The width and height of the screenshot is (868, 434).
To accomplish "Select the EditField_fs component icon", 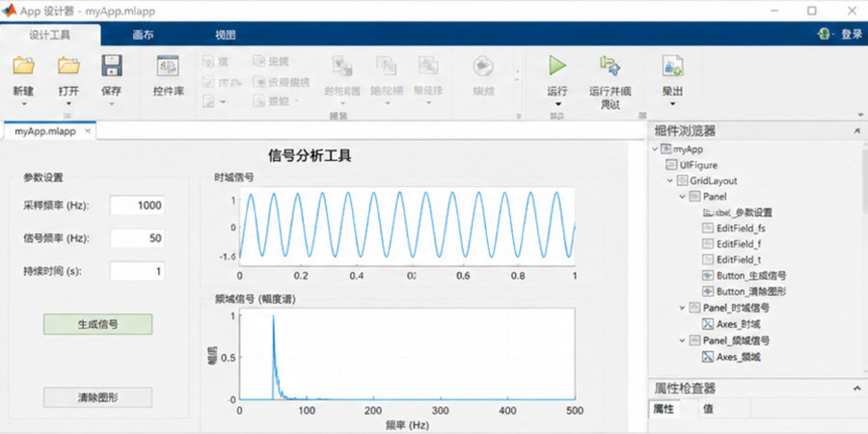I will (x=708, y=228).
